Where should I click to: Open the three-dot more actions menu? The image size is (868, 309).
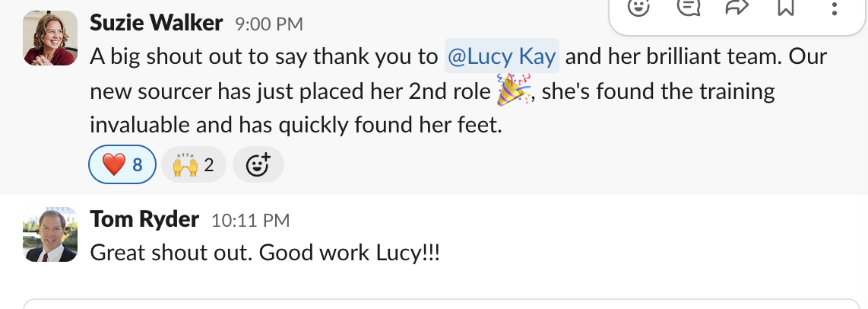(834, 8)
